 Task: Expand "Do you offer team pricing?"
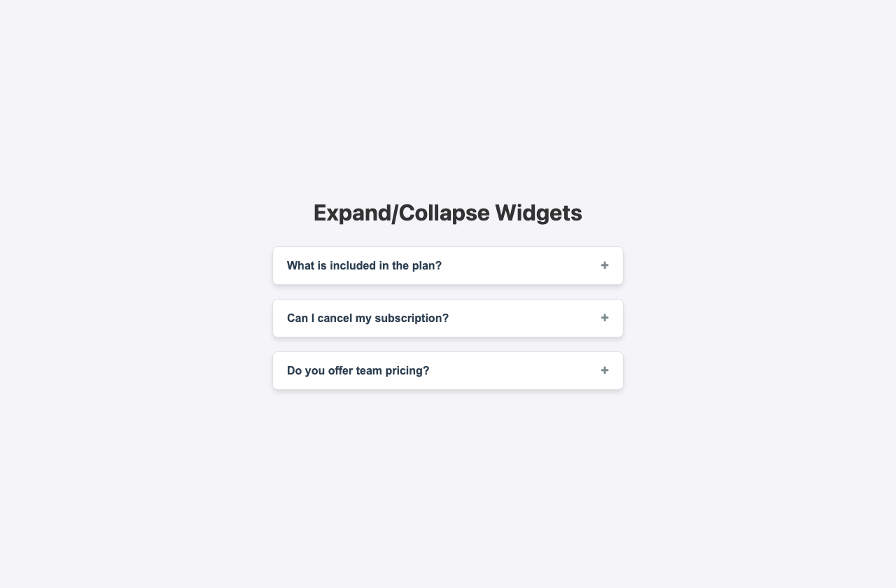[x=447, y=370]
